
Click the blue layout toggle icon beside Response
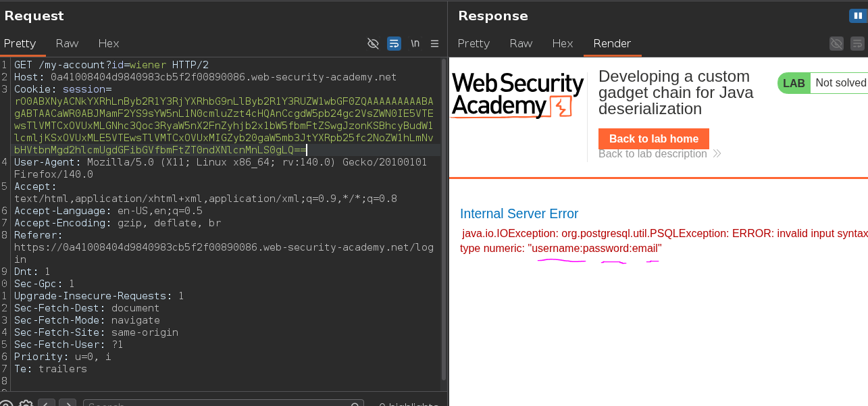pos(859,16)
